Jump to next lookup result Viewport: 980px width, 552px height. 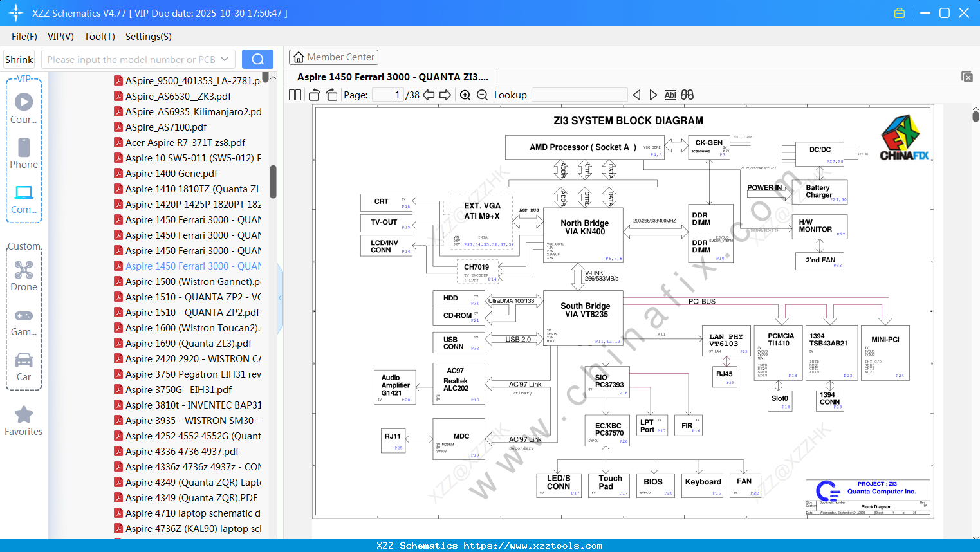point(653,95)
